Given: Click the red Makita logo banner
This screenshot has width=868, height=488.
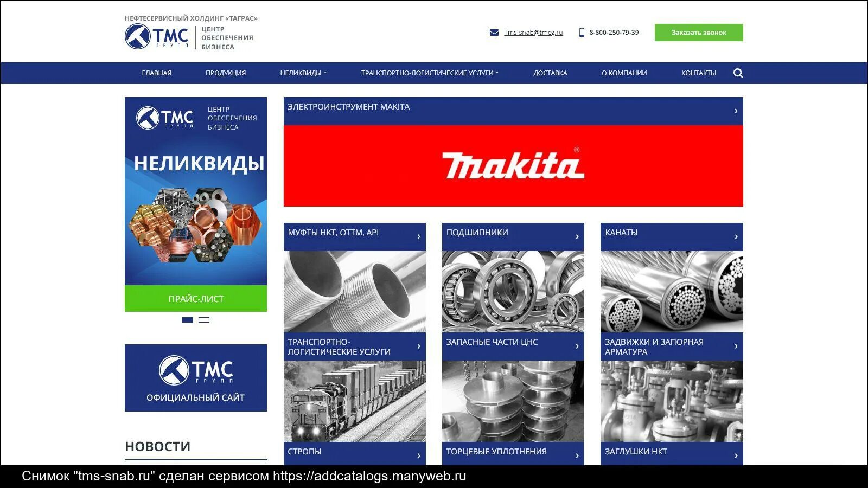Looking at the screenshot, I should 513,166.
